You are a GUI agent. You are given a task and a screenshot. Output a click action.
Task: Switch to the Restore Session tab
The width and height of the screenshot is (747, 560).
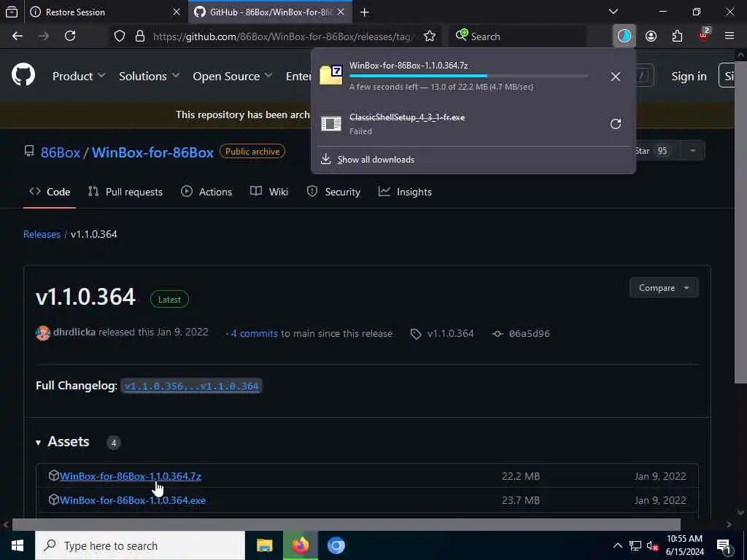(105, 12)
